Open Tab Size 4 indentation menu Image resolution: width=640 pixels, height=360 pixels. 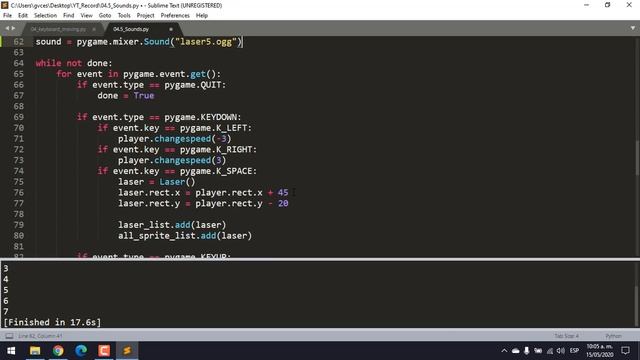[567, 336]
